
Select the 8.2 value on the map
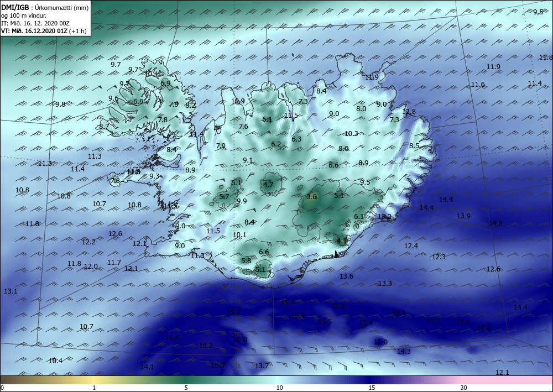190,105
